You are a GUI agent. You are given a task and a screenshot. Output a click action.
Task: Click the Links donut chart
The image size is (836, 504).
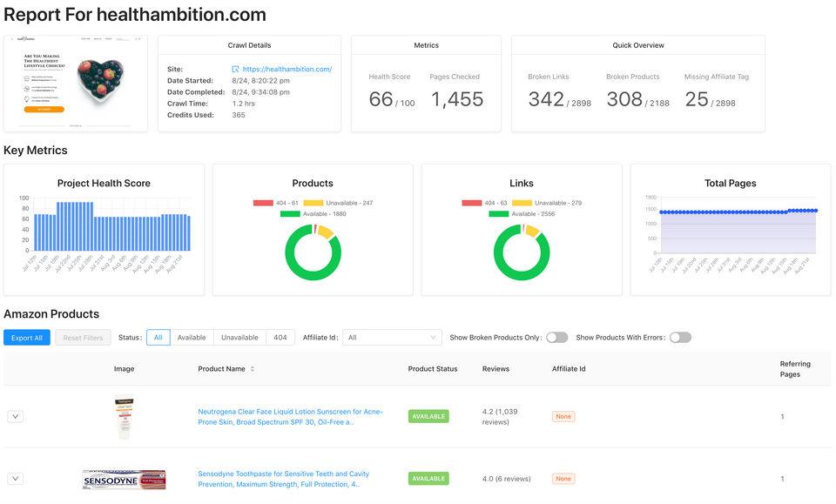pyautogui.click(x=522, y=252)
